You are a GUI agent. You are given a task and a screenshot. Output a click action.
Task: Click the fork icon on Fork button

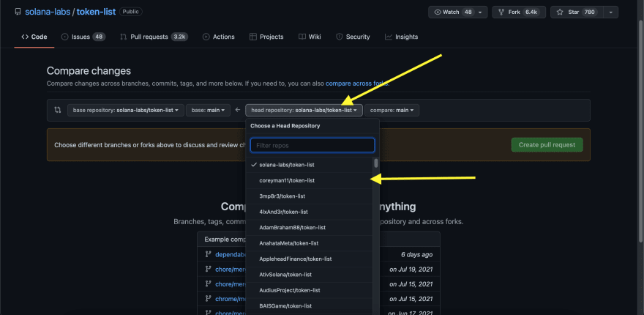(501, 12)
